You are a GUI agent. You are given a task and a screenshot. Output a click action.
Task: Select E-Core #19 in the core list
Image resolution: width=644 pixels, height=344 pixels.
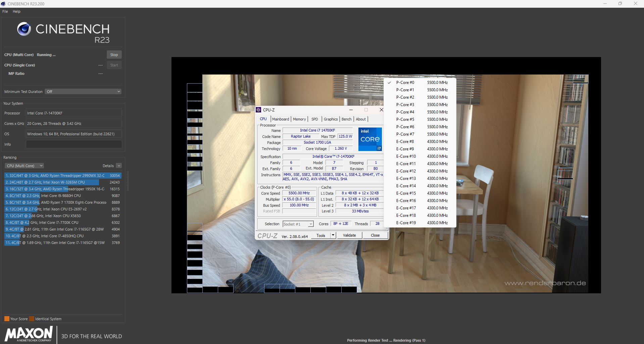pyautogui.click(x=420, y=223)
